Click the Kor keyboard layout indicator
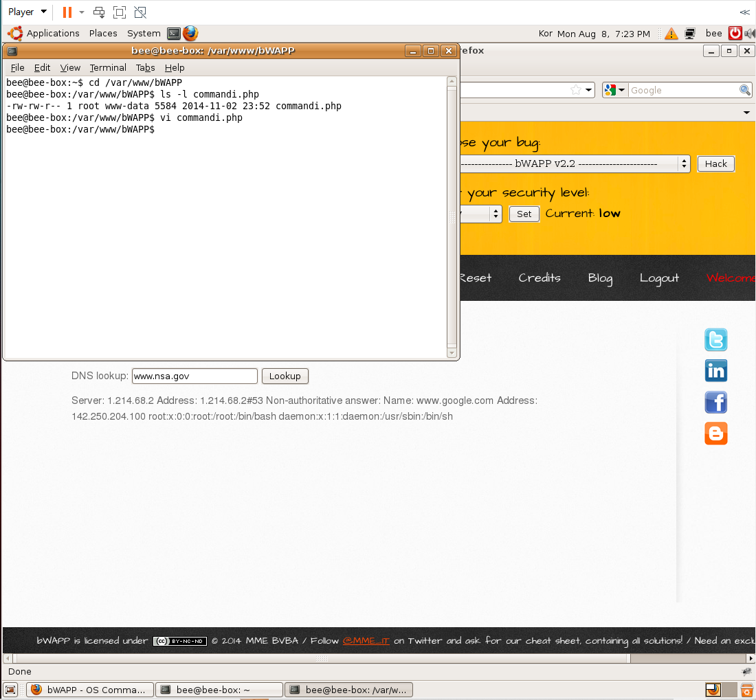The height and width of the screenshot is (700, 756). click(x=545, y=33)
